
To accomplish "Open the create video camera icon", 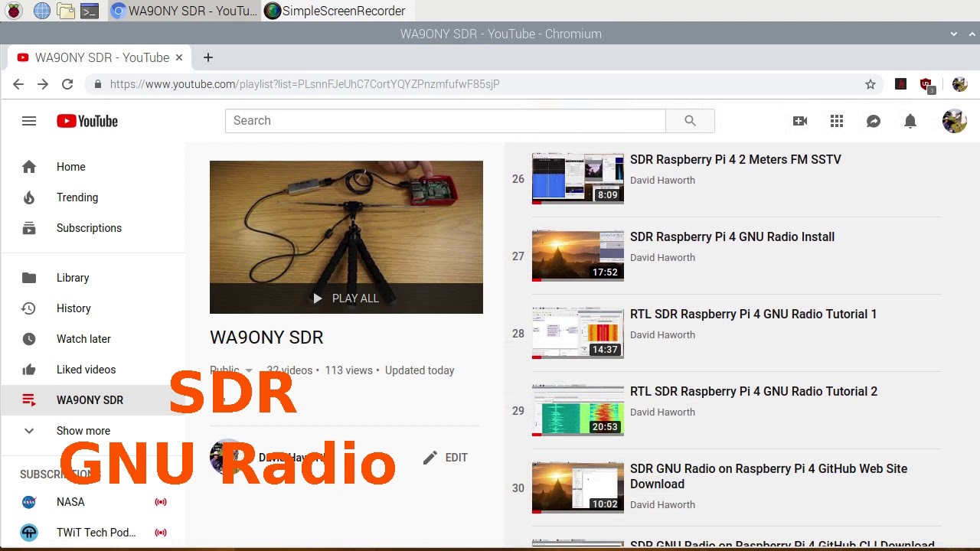I will click(x=800, y=121).
